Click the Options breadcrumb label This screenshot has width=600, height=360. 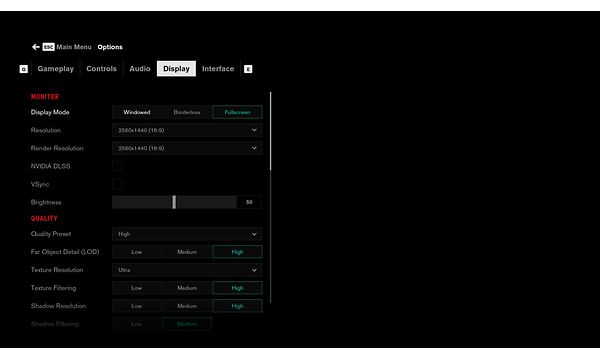point(110,47)
